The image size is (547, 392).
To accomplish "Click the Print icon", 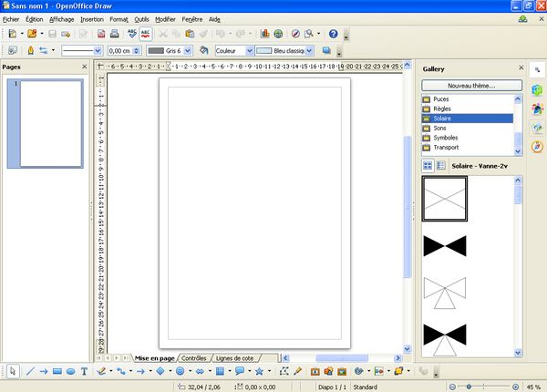I will [x=115, y=34].
